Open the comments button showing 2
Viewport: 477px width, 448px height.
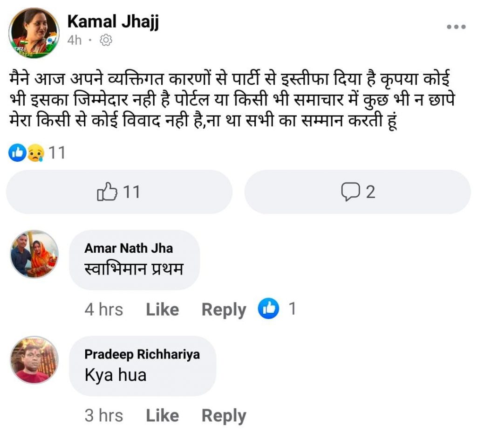coord(357,192)
